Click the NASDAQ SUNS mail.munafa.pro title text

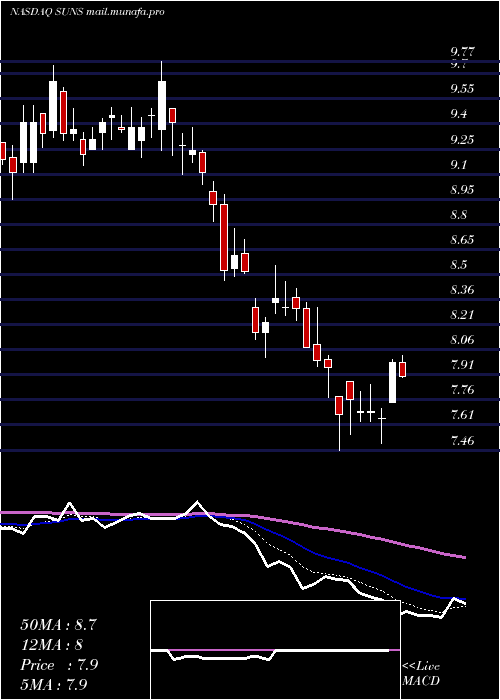pyautogui.click(x=87, y=12)
